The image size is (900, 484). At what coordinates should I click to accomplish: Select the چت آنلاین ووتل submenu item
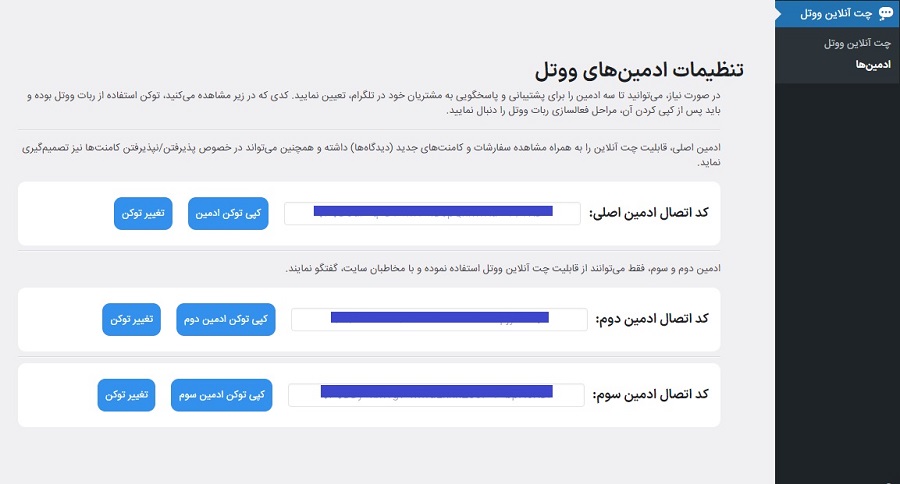pos(857,44)
